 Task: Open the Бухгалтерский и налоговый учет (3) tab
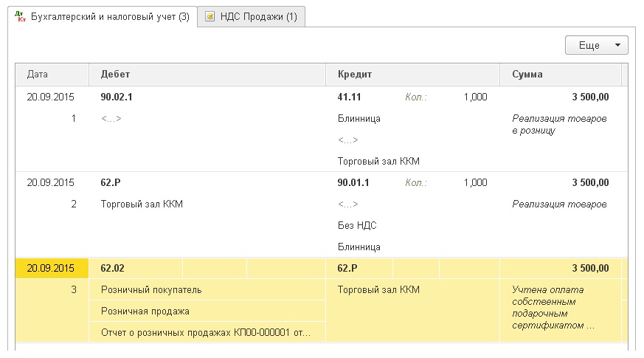(103, 17)
